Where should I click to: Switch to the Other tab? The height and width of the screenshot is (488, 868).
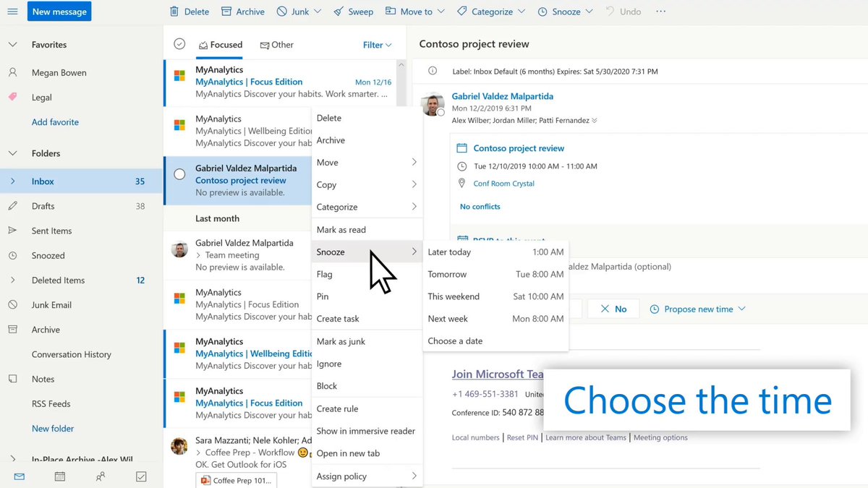[x=276, y=45]
